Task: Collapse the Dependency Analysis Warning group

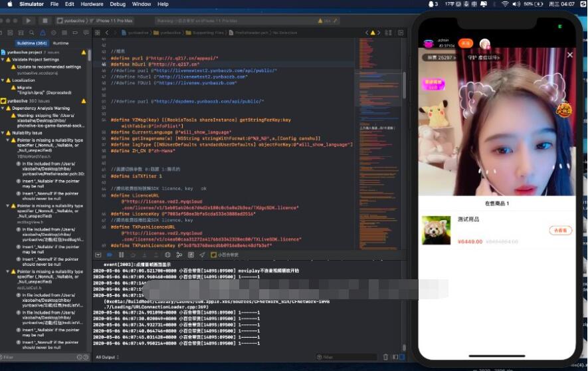Action: [4, 108]
